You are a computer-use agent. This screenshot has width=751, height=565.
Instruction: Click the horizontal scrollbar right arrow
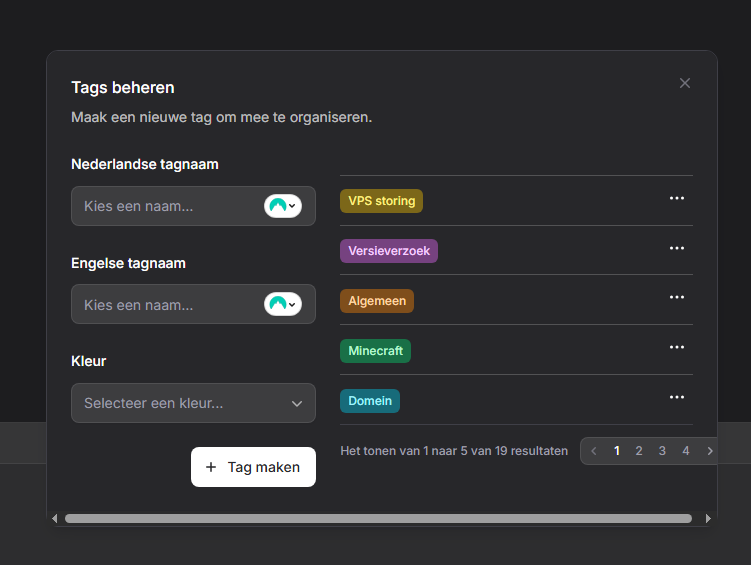(708, 519)
